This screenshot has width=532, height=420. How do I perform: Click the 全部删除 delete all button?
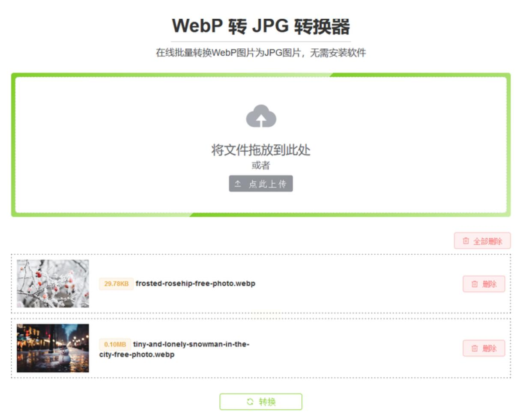click(x=482, y=241)
